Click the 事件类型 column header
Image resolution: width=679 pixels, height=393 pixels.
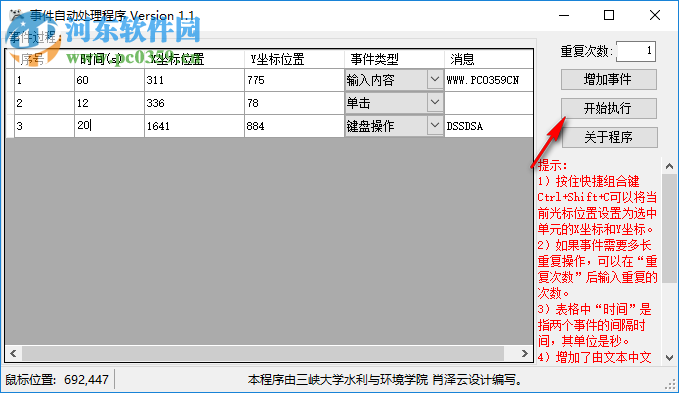pyautogui.click(x=394, y=59)
